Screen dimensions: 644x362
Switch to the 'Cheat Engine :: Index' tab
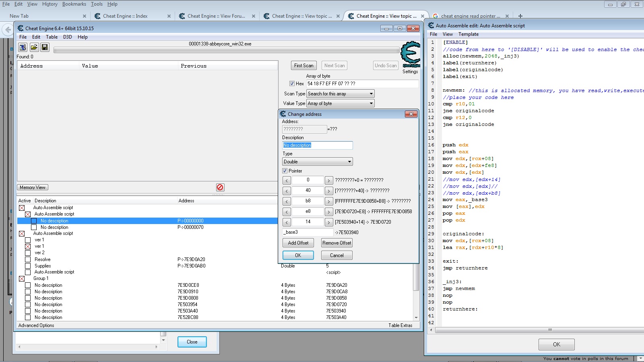(132, 16)
